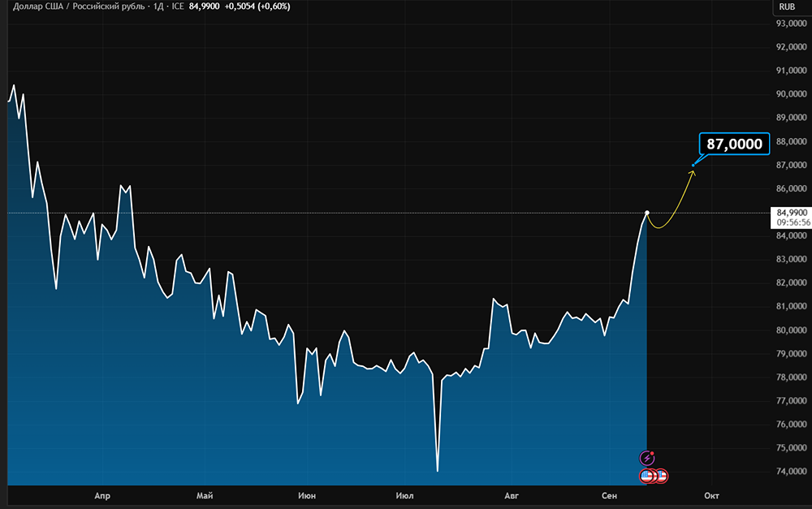Click the 89,0000 price axis label
The height and width of the screenshot is (509, 812).
pos(791,118)
